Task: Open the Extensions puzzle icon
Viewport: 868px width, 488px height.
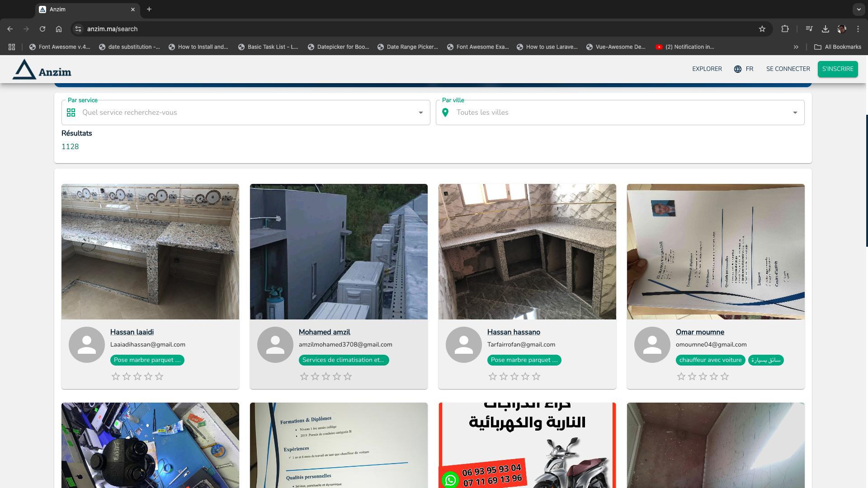Action: [x=785, y=28]
